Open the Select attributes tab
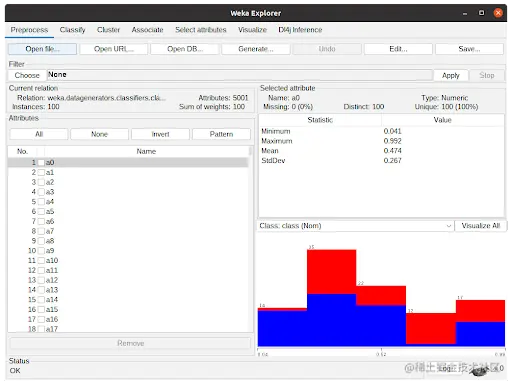 coord(201,30)
